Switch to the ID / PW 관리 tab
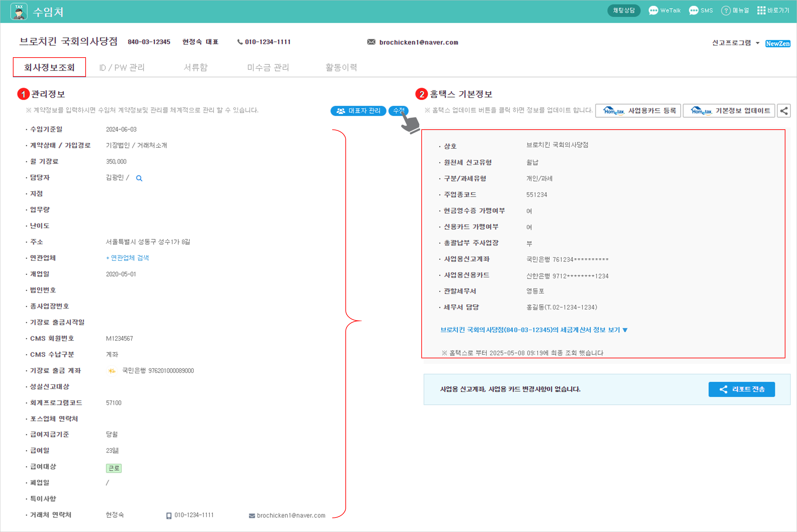Viewport: 797px width, 532px height. [x=122, y=68]
